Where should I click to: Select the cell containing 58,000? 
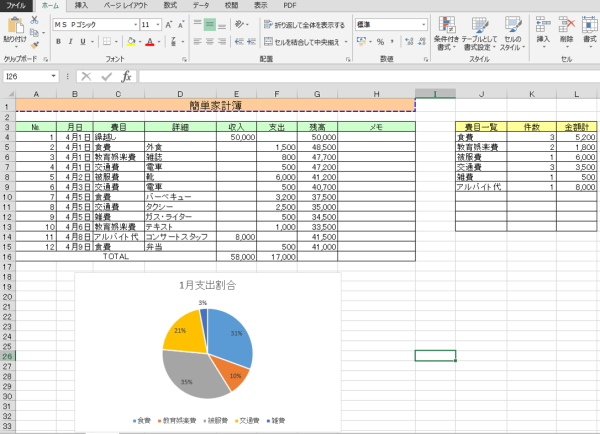(236, 257)
